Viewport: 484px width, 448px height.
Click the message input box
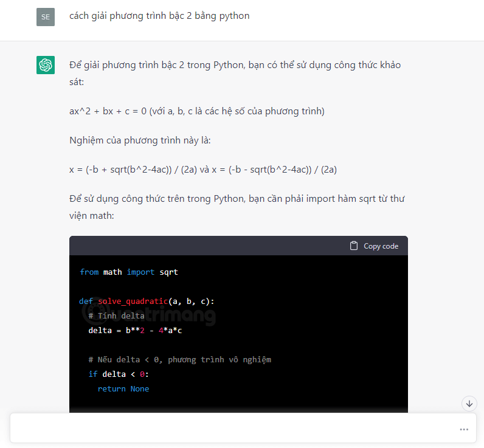[243, 429]
